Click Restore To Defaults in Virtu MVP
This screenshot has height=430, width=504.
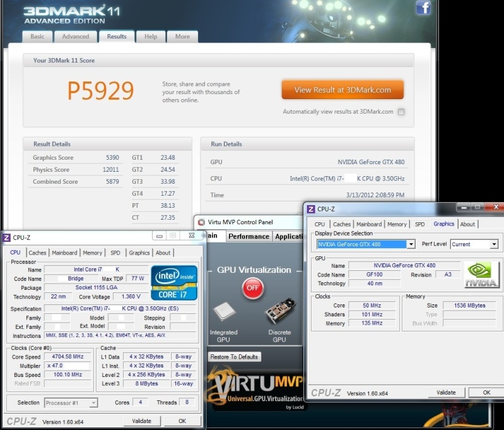pyautogui.click(x=234, y=357)
